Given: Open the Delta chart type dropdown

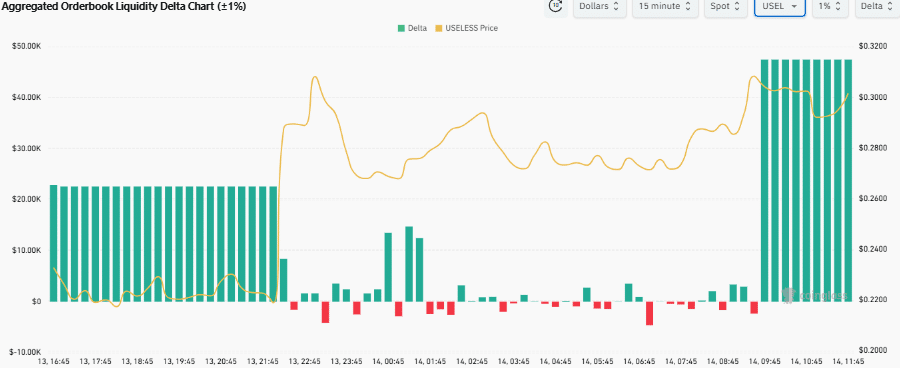Looking at the screenshot, I should pos(878,6).
